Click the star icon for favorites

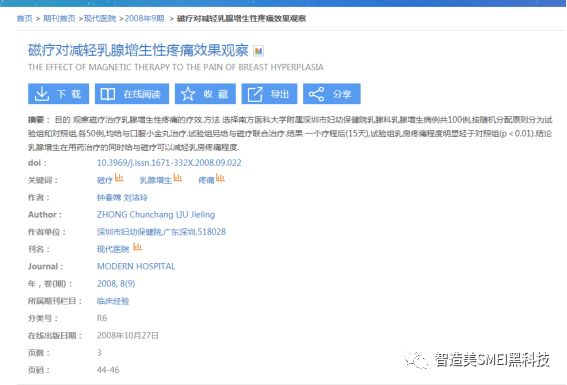[188, 94]
